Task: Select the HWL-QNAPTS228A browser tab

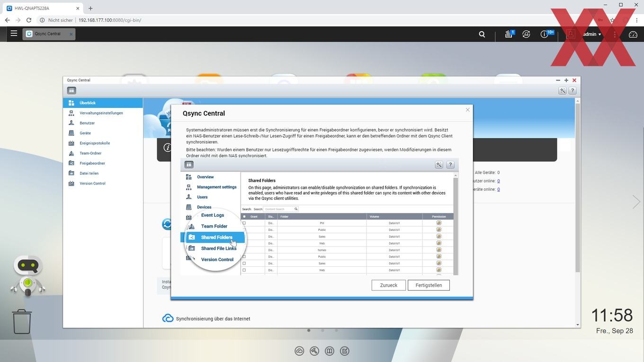Action: 43,8
